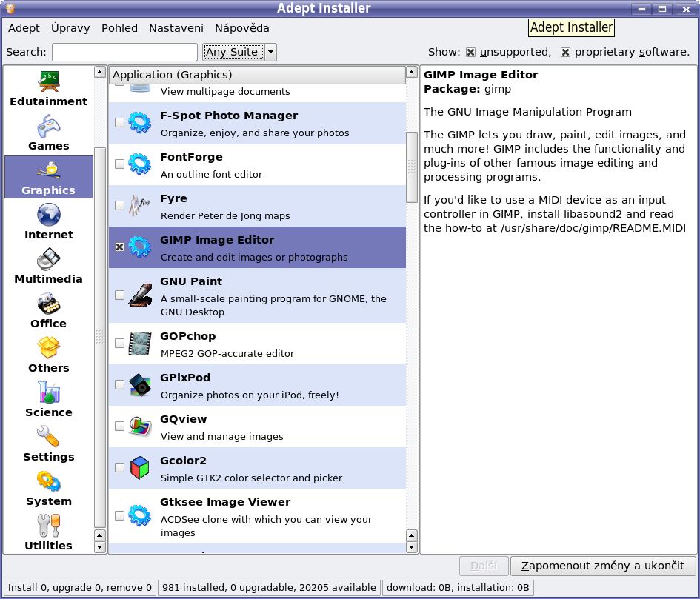Open the Multimedia category
The height and width of the screenshot is (599, 700).
click(x=49, y=267)
